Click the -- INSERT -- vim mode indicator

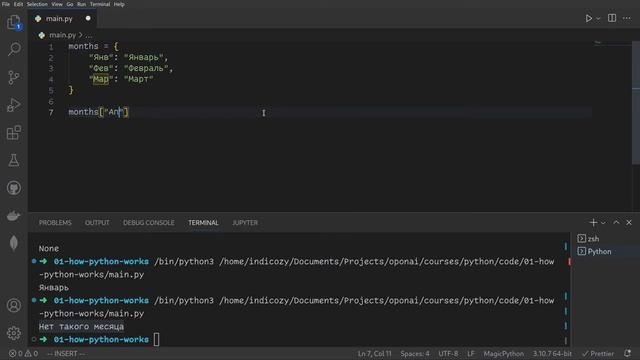click(x=66, y=353)
